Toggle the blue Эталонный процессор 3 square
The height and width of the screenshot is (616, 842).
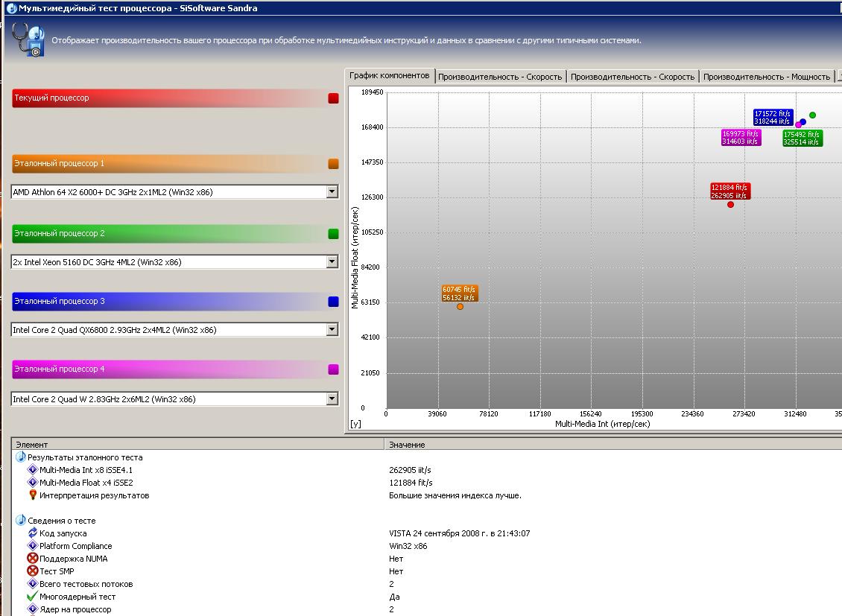(334, 302)
